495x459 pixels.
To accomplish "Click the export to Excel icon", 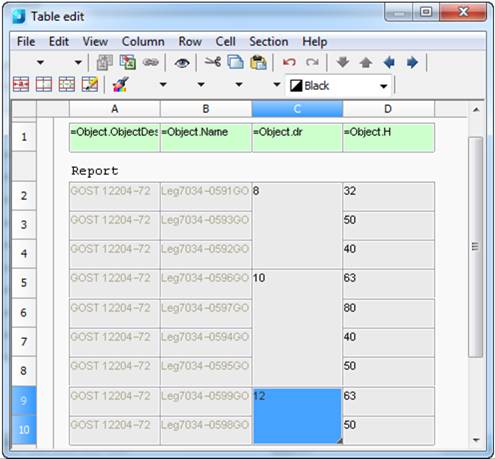I will (128, 62).
